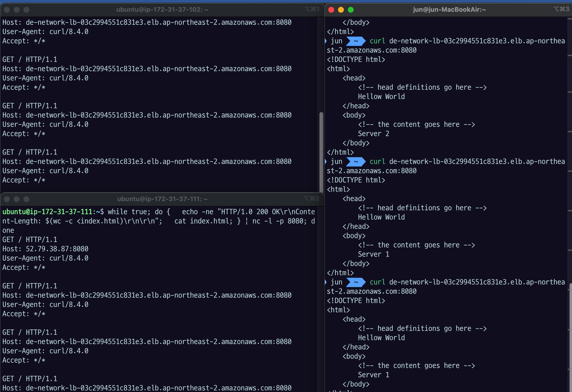Click the last blue ~ prompt segment in right terminal
The height and width of the screenshot is (392, 572).
click(x=356, y=282)
